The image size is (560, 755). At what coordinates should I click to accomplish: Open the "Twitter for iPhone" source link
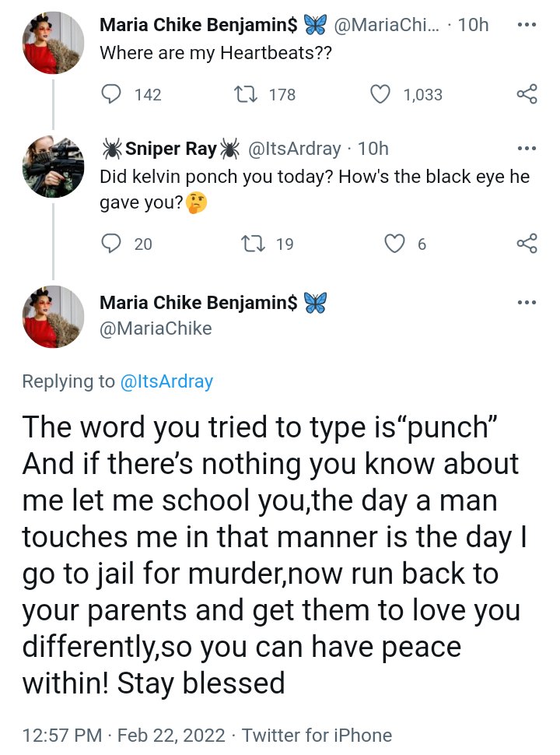[317, 735]
